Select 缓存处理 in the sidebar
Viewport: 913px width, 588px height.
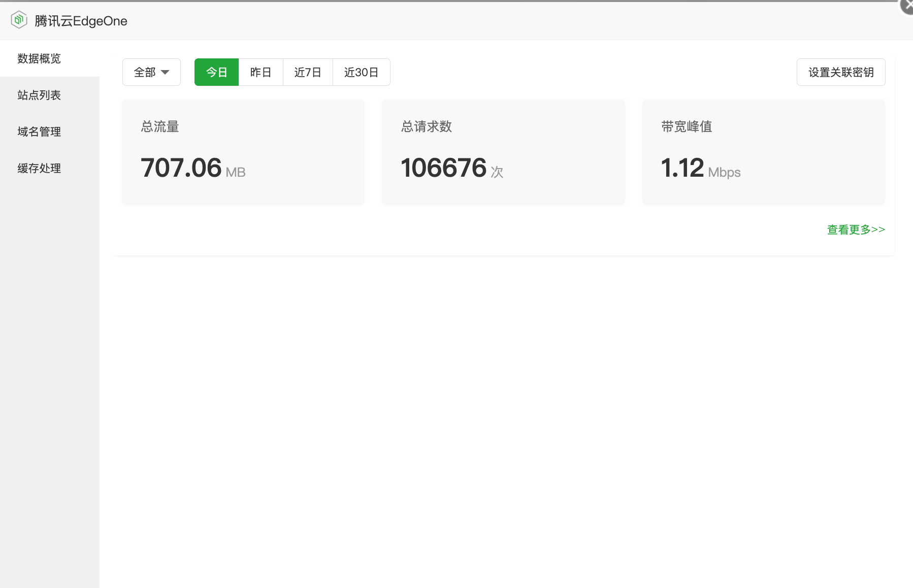click(39, 169)
